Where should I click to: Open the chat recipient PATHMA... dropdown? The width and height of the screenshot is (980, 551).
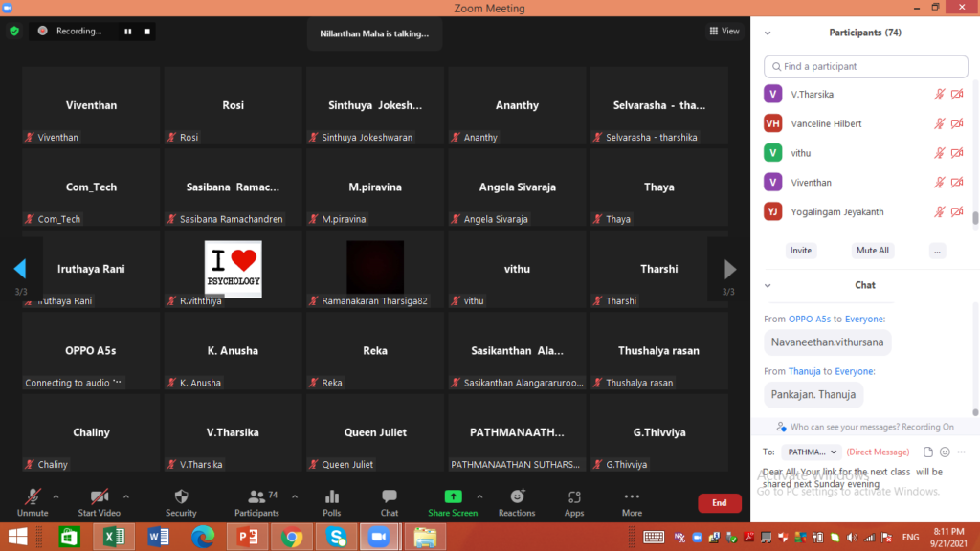pos(812,452)
